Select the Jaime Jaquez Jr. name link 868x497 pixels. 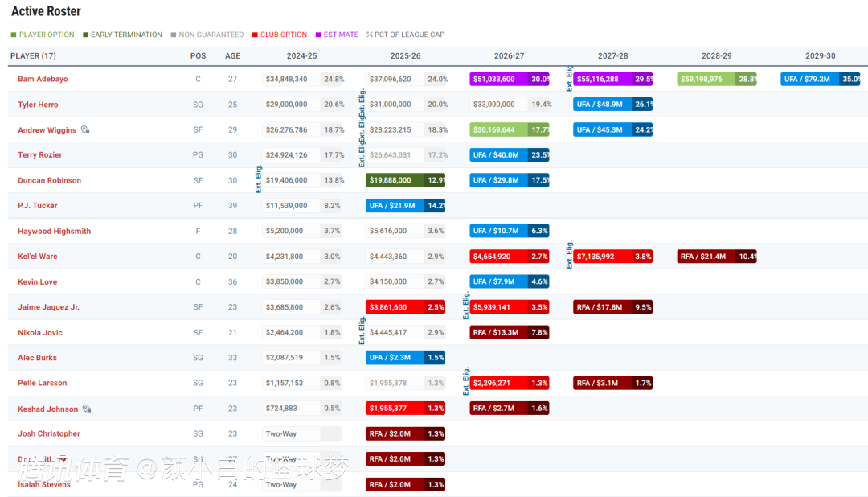click(48, 307)
